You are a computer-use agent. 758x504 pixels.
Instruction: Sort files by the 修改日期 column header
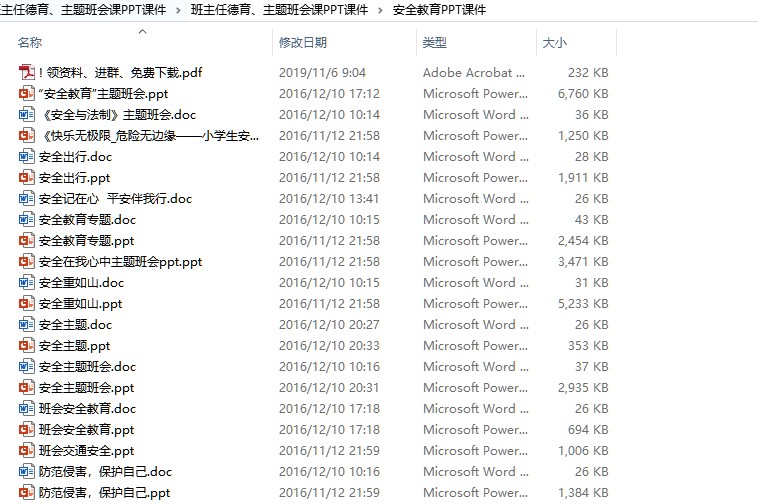pos(302,43)
